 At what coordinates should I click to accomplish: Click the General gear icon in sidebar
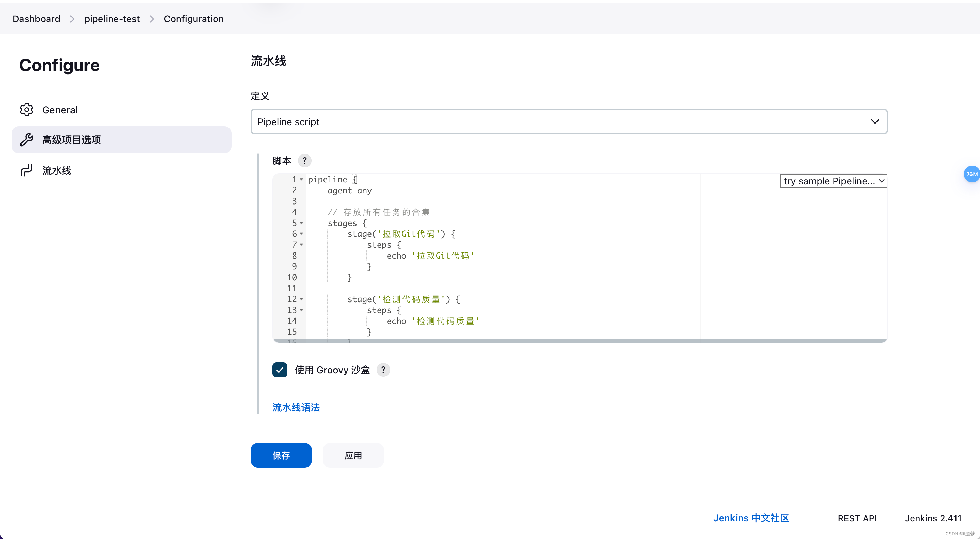pyautogui.click(x=26, y=110)
